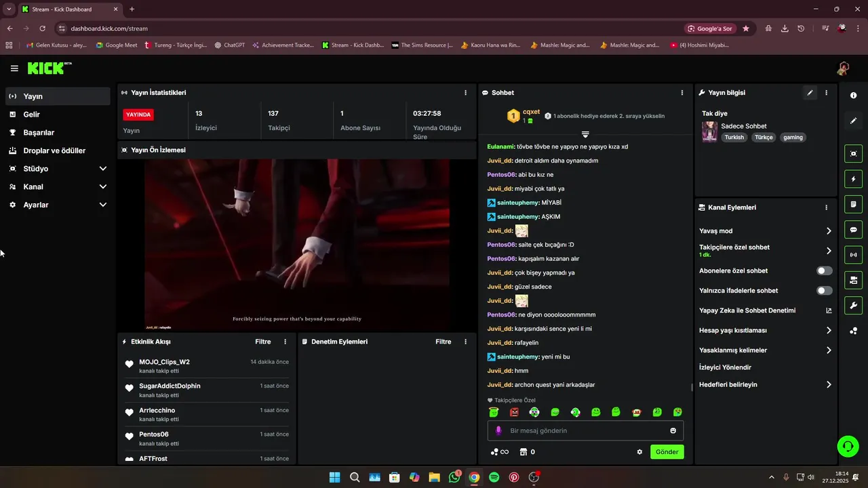Toggle the chat bubble widget icon in the right sidebar

(x=854, y=230)
